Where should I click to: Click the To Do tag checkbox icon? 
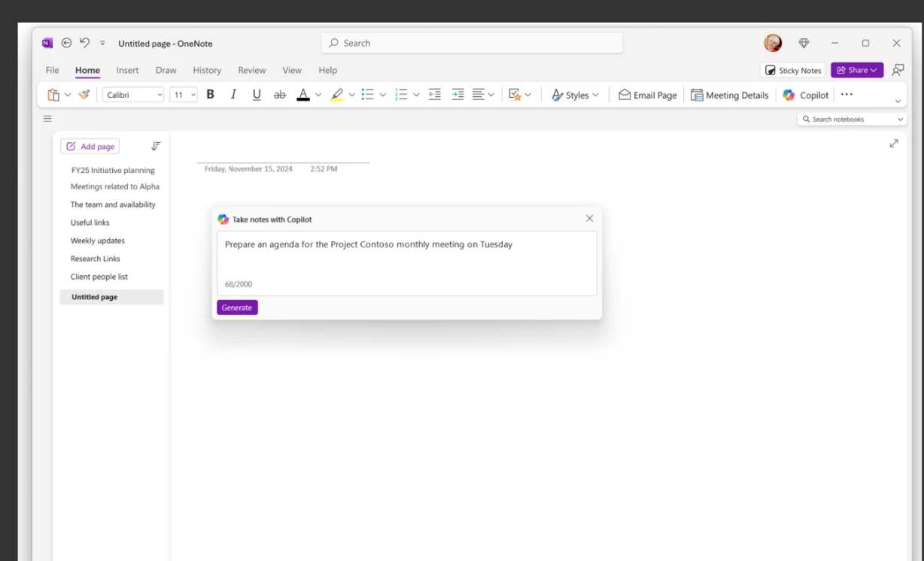point(515,95)
